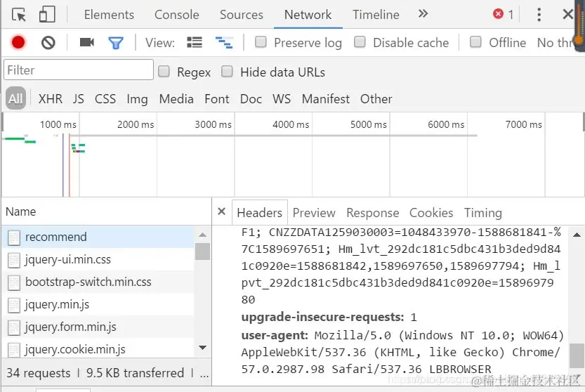The image size is (585, 392).
Task: Click the capture screenshots camera icon
Action: point(87,43)
